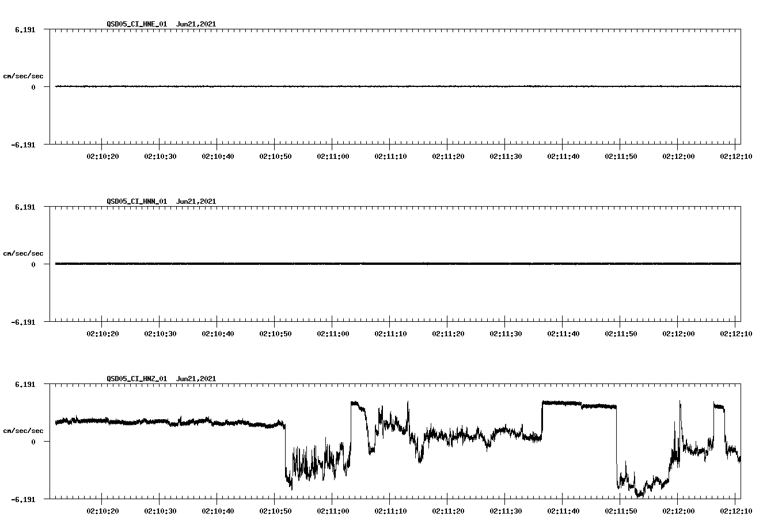Click 02:10:20 time label under HNZ chart
Image resolution: width=782 pixels, height=532 pixels.
pos(103,511)
